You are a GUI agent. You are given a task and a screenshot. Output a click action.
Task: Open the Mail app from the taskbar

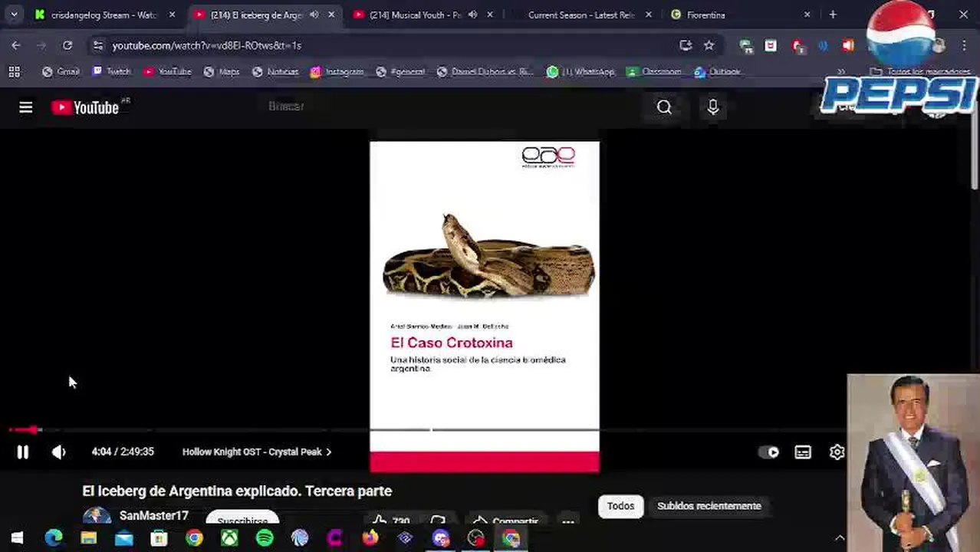123,539
